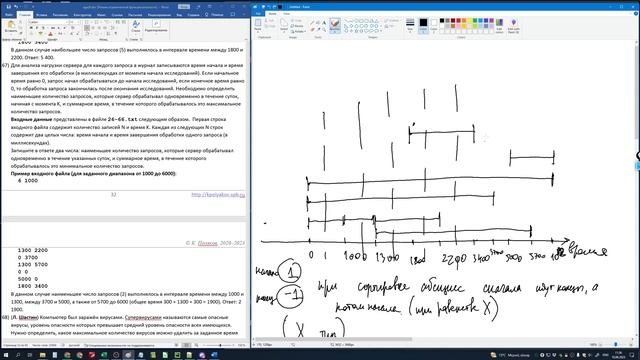Viewport: 640px width, 360px height.
Task: Open the shape Outline dropdown in Paint
Action: (x=392, y=20)
